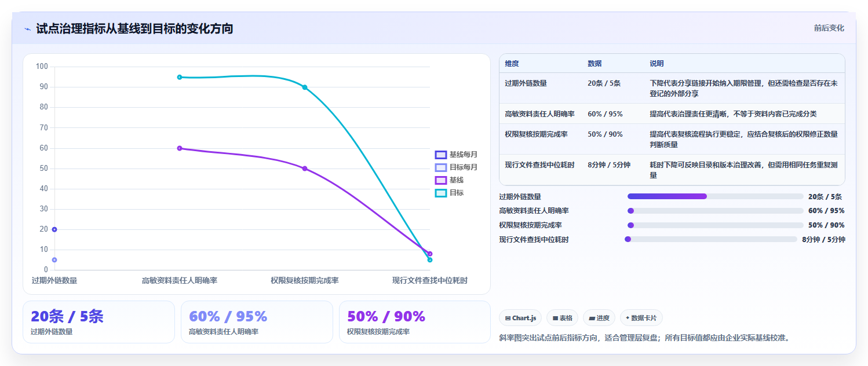Click the description starting 下降代表分享链接

pyautogui.click(x=743, y=88)
